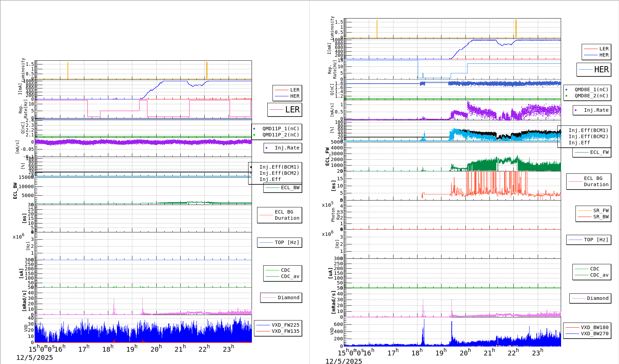Click the QMD11P_1(nC) blue dot marker

pyautogui.click(x=254, y=129)
